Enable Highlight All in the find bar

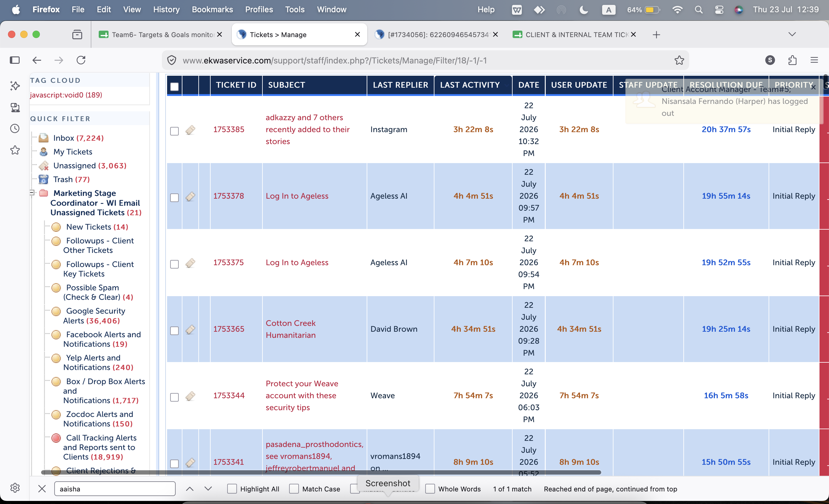click(232, 489)
